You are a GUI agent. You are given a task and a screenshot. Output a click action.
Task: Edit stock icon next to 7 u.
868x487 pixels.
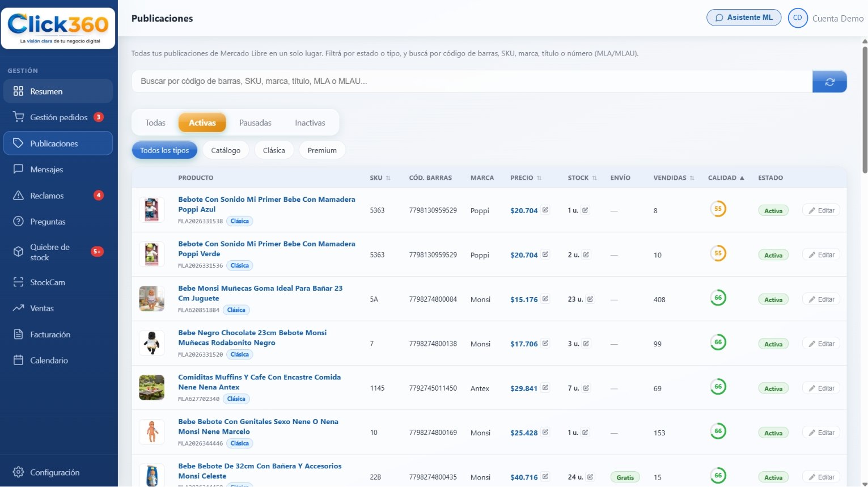(x=586, y=388)
